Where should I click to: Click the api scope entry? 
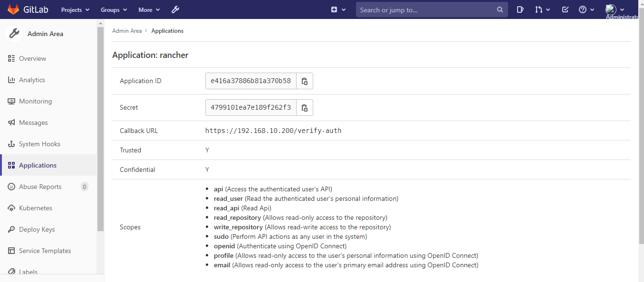click(273, 189)
